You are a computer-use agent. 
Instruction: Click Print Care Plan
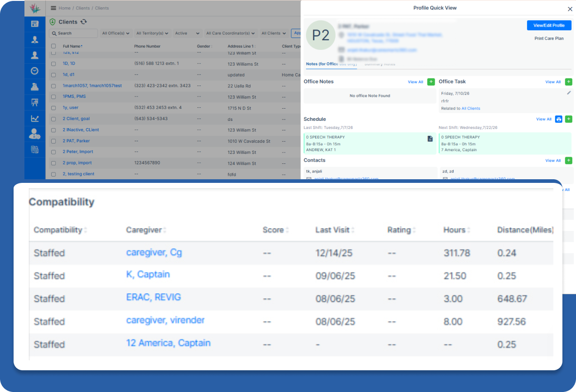(x=549, y=38)
